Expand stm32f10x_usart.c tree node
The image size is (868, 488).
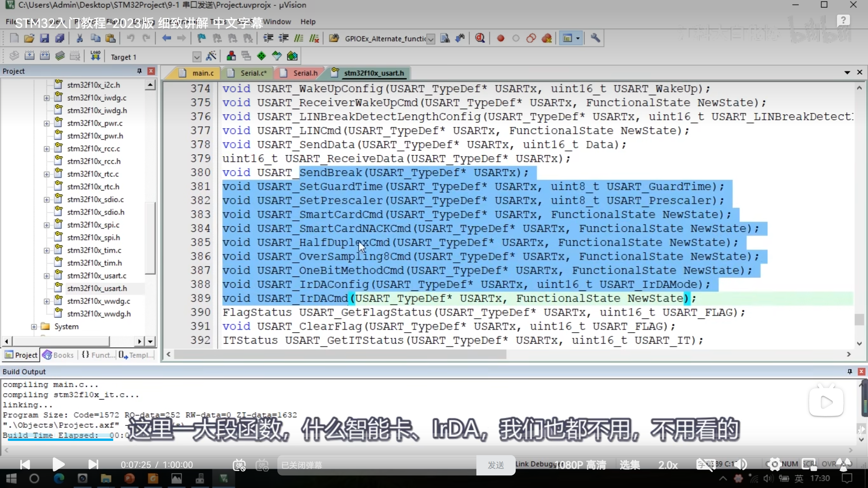pyautogui.click(x=47, y=276)
